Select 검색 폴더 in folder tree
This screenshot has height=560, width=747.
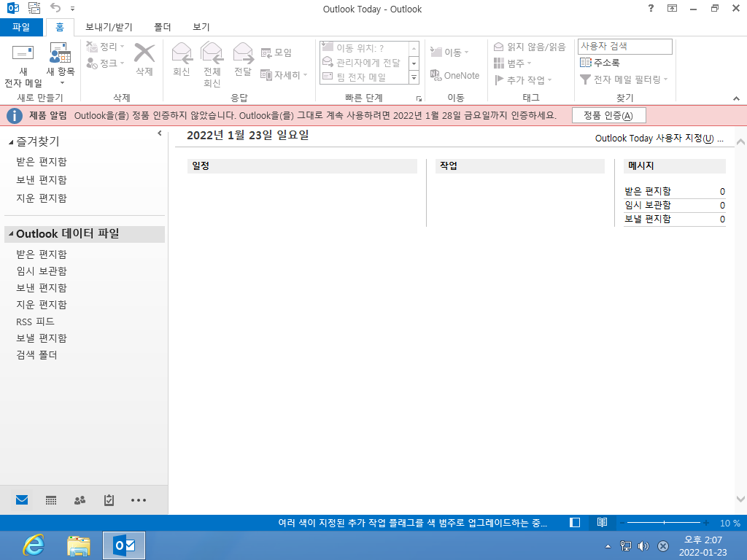(x=36, y=355)
